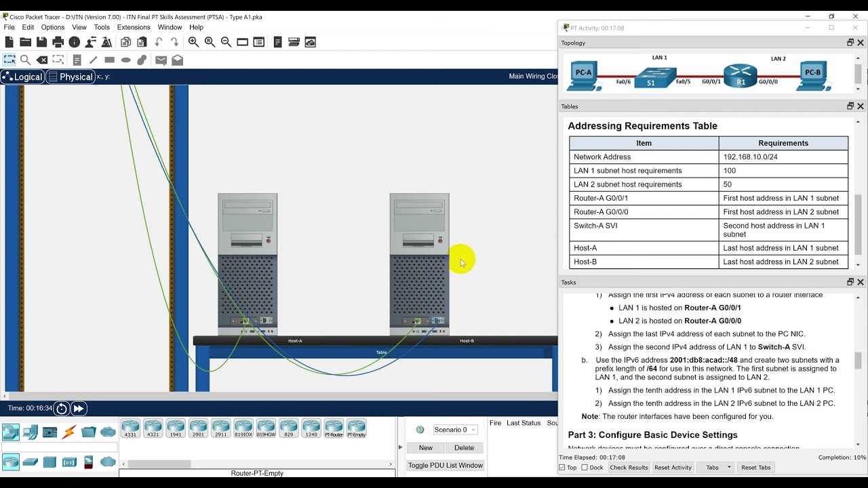
Task: Click the Zoom Out magnifier icon
Action: coord(226,42)
